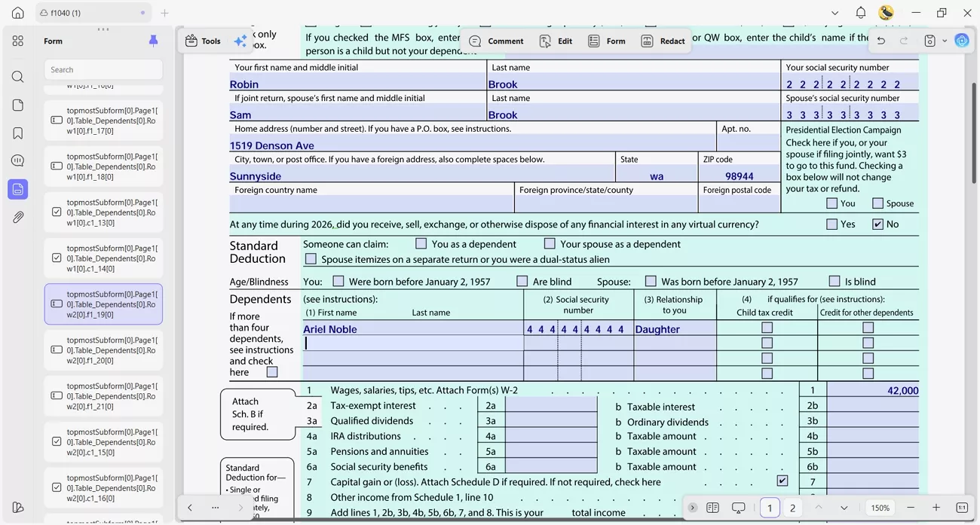Zoom in with the plus icon
Screen dimensions: 980x525
click(x=936, y=508)
